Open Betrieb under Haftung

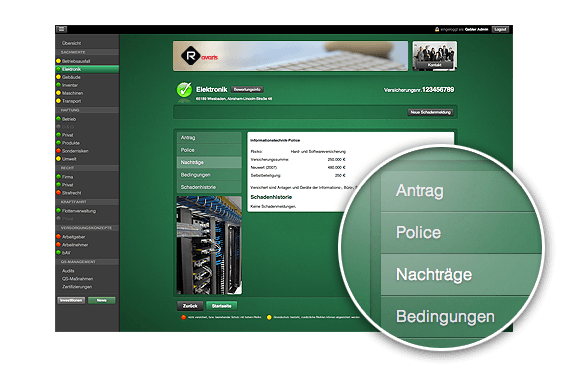pyautogui.click(x=69, y=119)
